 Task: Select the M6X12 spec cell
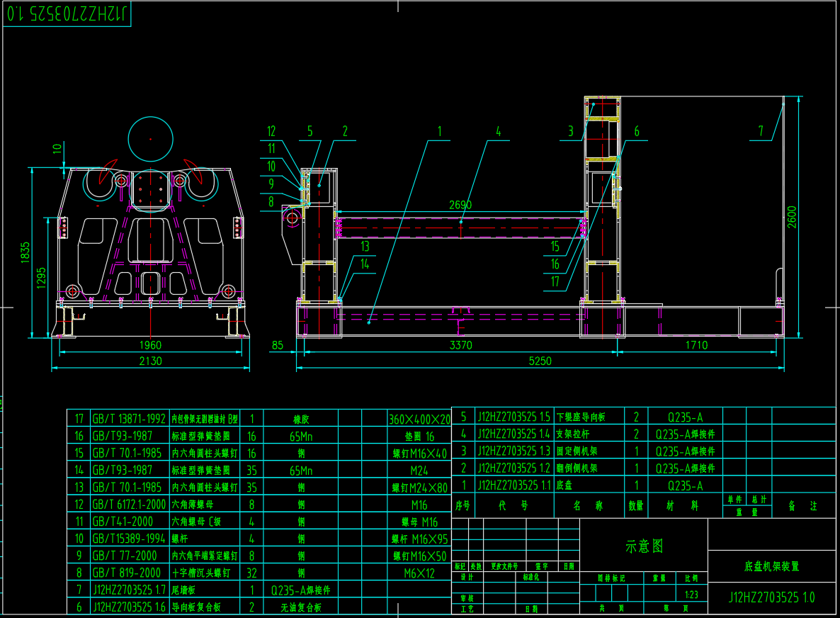point(419,573)
